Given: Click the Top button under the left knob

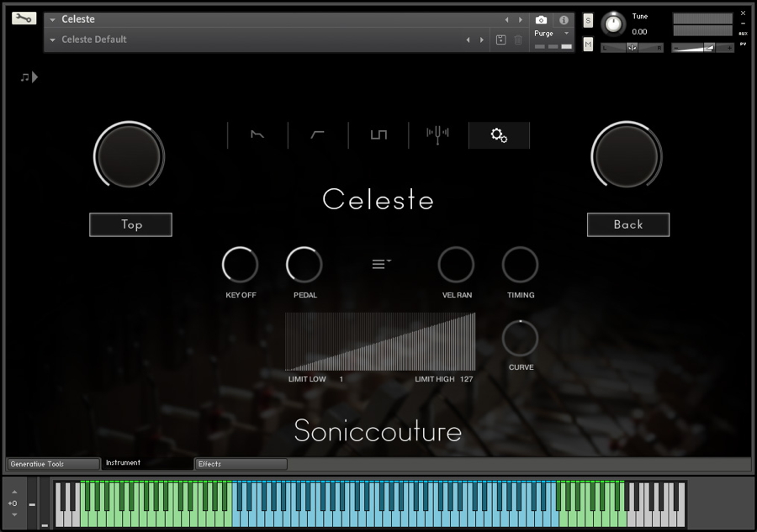Looking at the screenshot, I should point(130,224).
